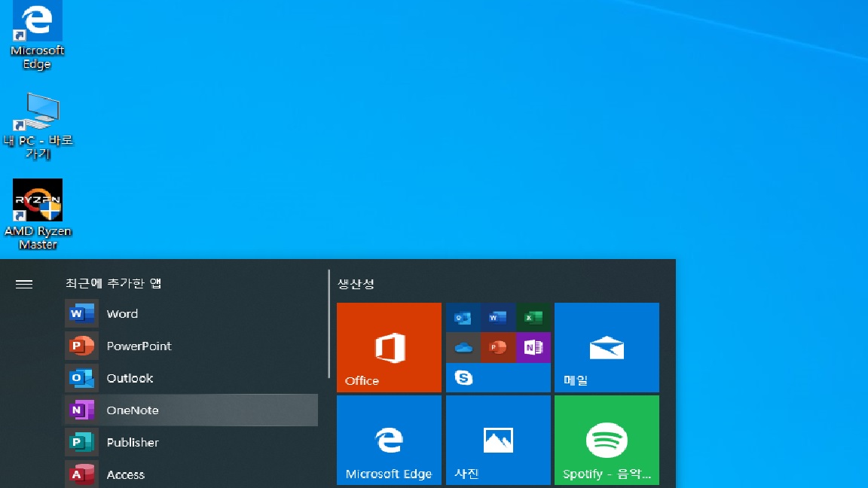The height and width of the screenshot is (488, 868).
Task: Click the Outlook icon in the app list
Action: [81, 378]
